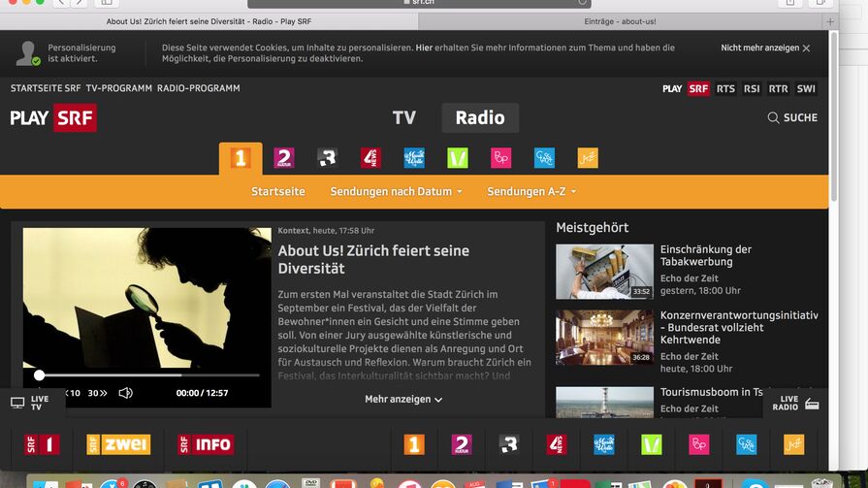The image size is (868, 488).
Task: Choose SRF Musikwelle in top station row
Action: pos(414,158)
